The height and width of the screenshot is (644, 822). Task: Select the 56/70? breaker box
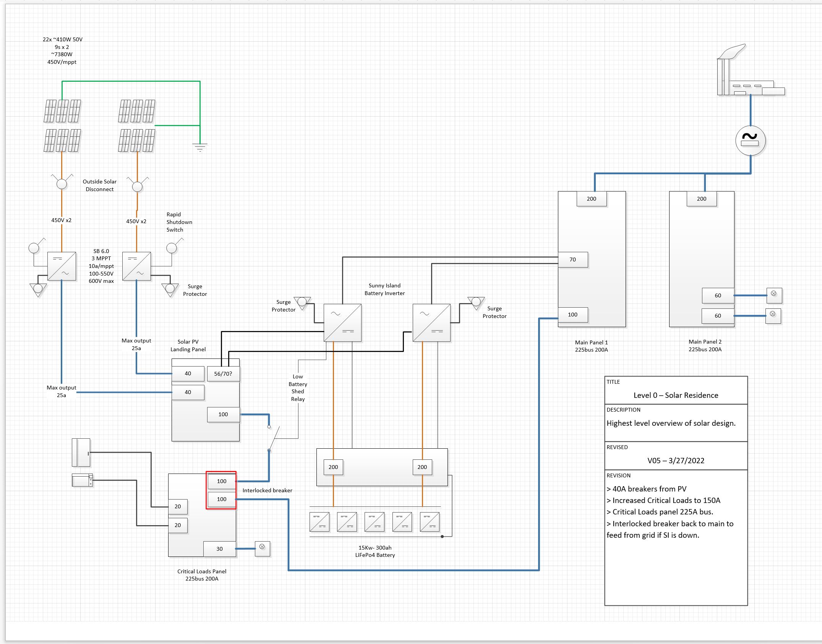(x=223, y=374)
